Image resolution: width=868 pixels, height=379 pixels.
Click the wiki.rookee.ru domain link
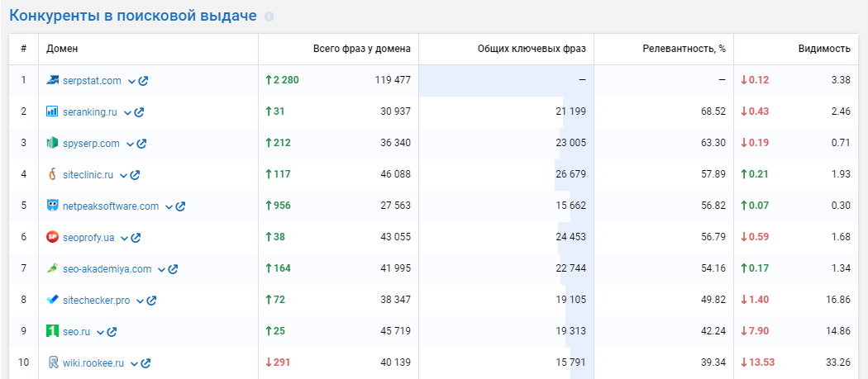point(93,363)
